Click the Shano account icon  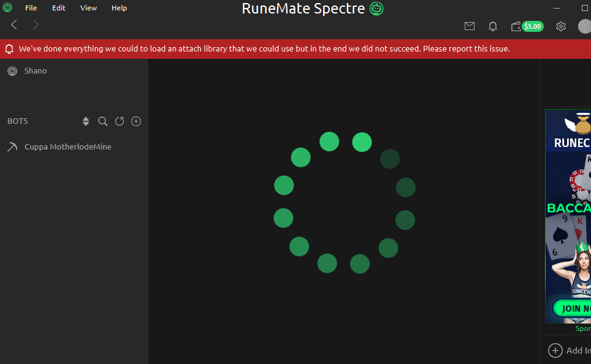point(12,71)
